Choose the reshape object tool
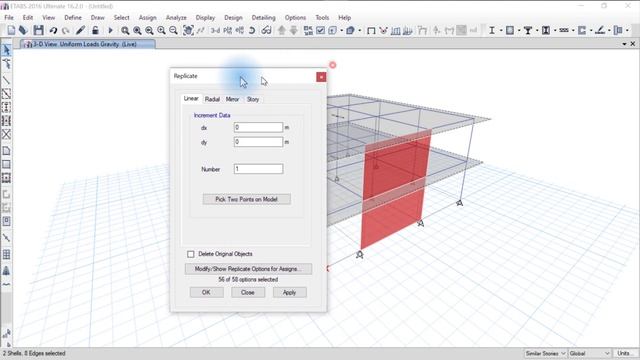The image size is (640, 360). [7, 64]
